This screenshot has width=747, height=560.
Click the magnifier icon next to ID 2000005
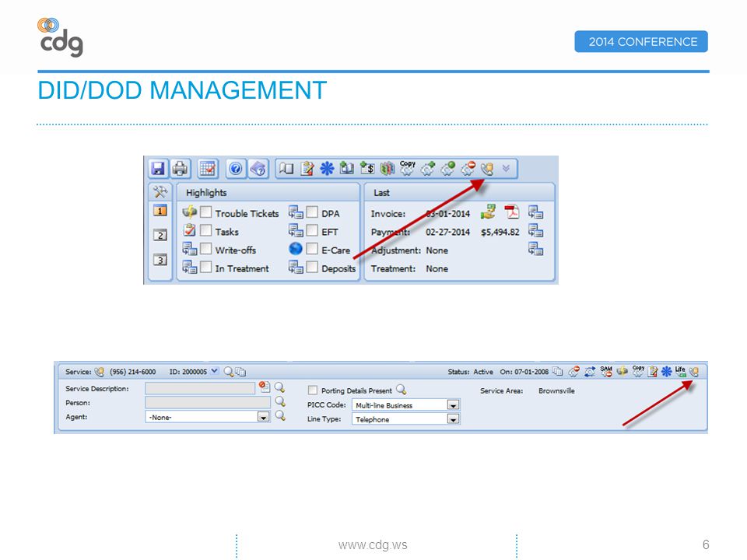229,372
